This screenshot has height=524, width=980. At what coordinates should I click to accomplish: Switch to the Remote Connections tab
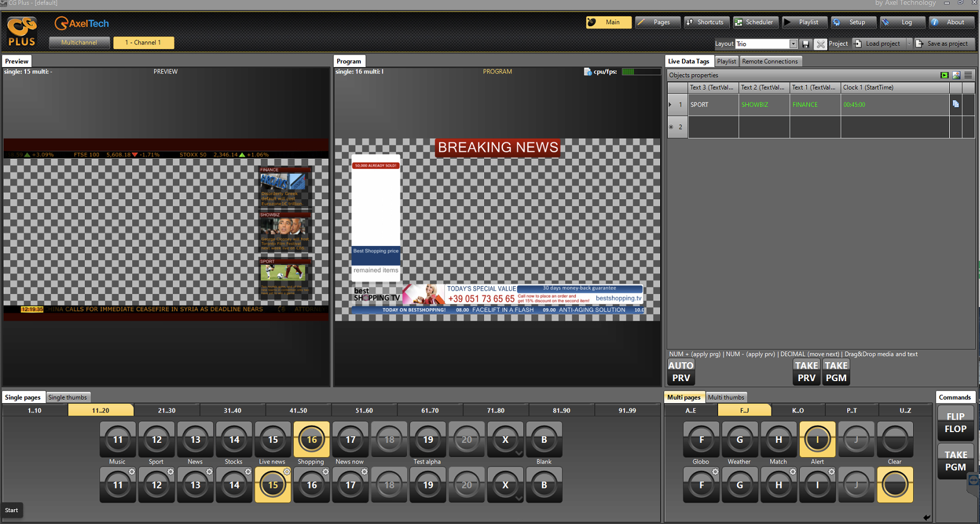click(x=770, y=61)
